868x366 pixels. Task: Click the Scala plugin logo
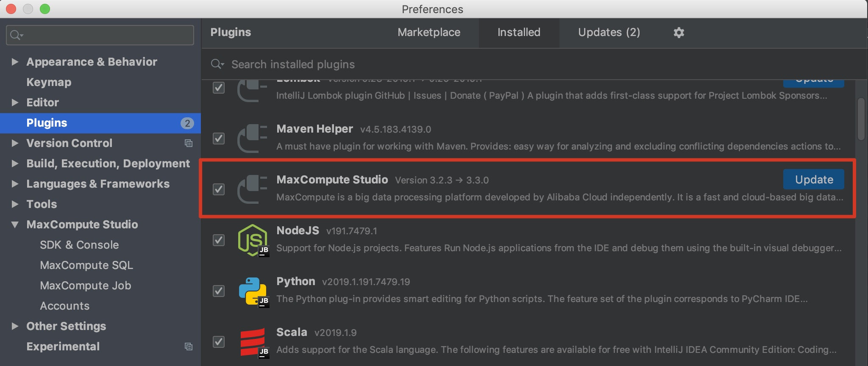[253, 342]
